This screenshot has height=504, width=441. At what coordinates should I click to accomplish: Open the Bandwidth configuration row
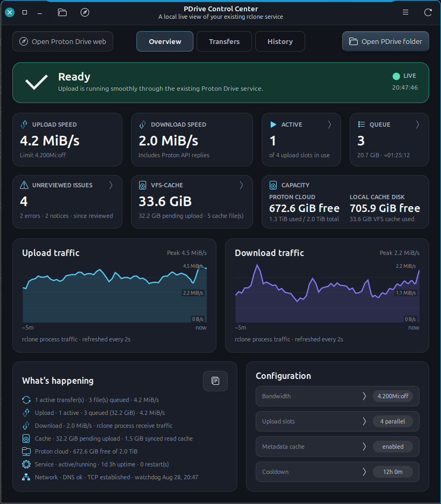click(x=337, y=396)
